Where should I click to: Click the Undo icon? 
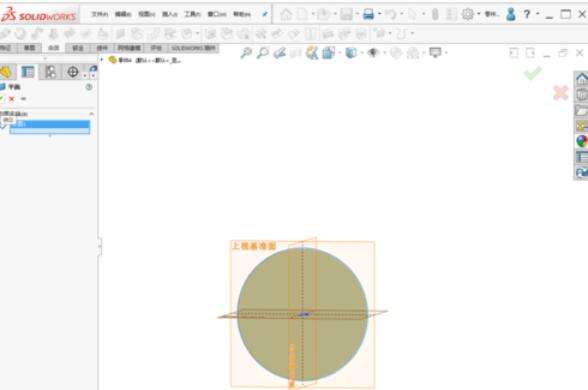click(391, 14)
